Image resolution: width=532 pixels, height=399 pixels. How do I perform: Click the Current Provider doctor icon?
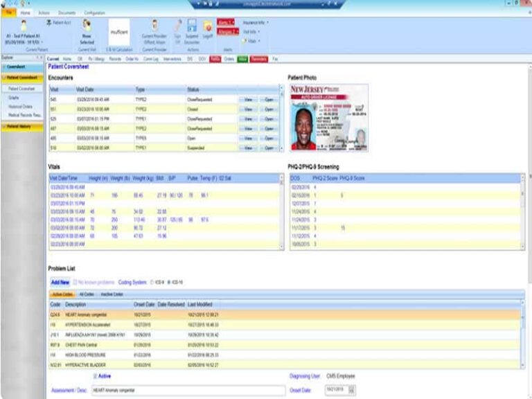point(154,26)
